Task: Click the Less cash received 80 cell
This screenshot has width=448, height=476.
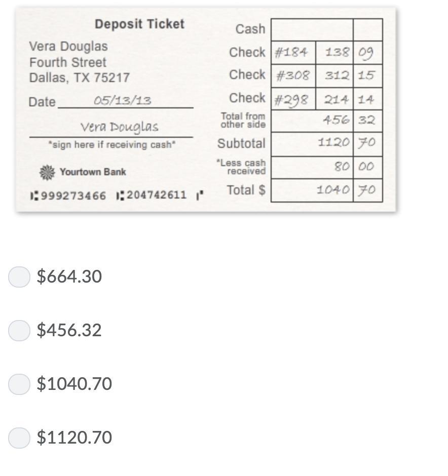Action: click(312, 167)
